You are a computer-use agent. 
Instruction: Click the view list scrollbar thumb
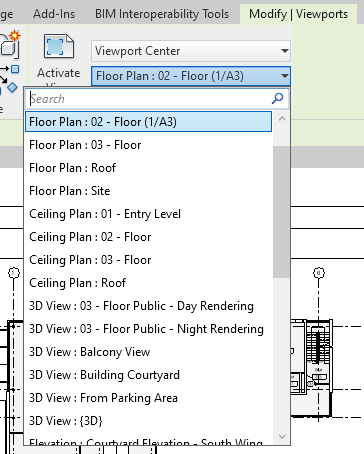[x=282, y=212]
